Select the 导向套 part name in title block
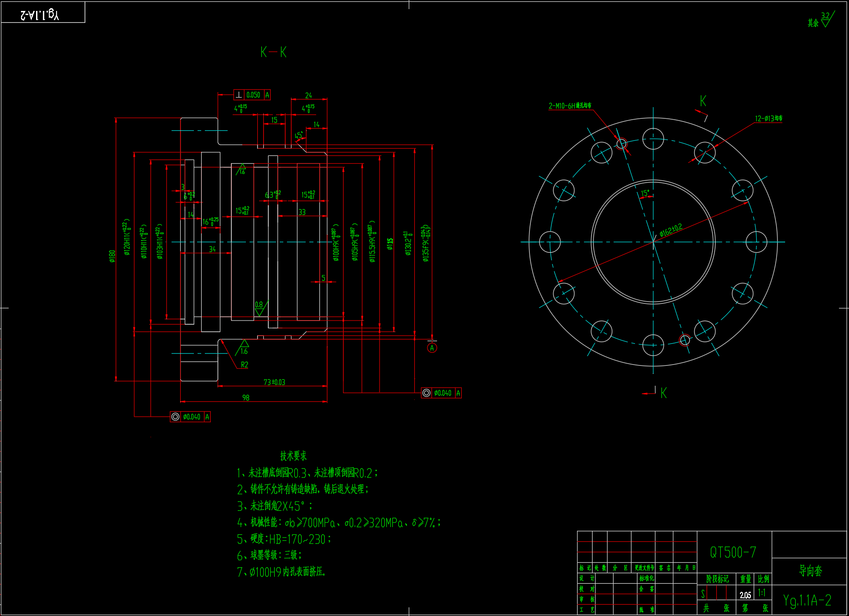This screenshot has width=849, height=616. 810,571
